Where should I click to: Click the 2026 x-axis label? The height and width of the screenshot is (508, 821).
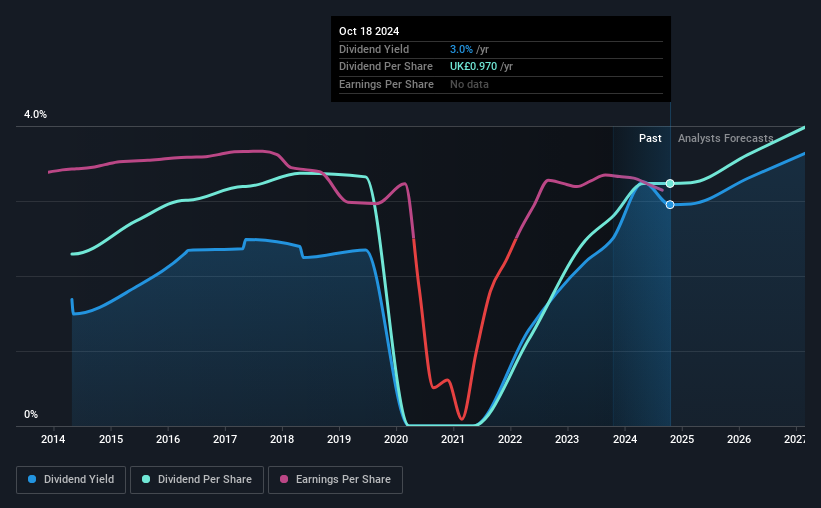739,439
